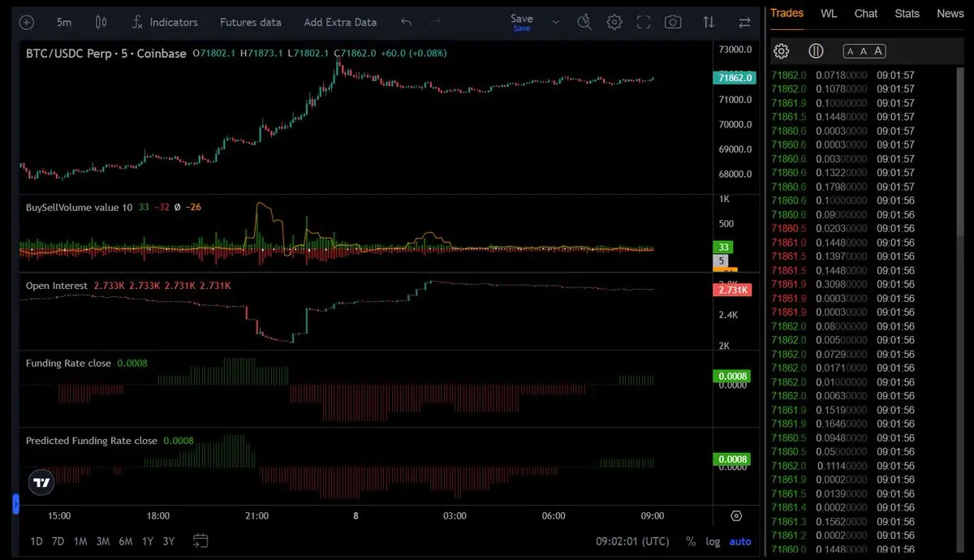Save the chart layout
The image size is (974, 560).
point(522,22)
